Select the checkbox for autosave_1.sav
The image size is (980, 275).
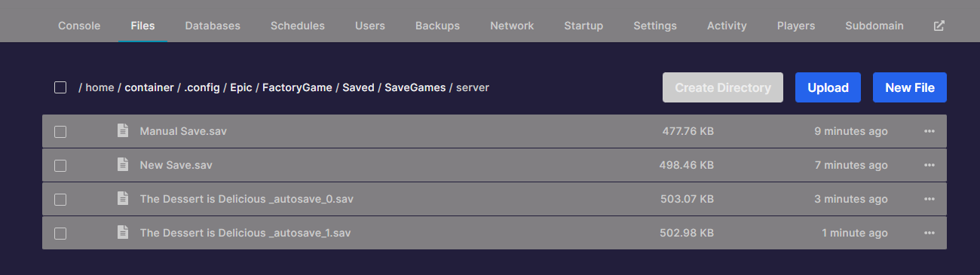tap(60, 234)
